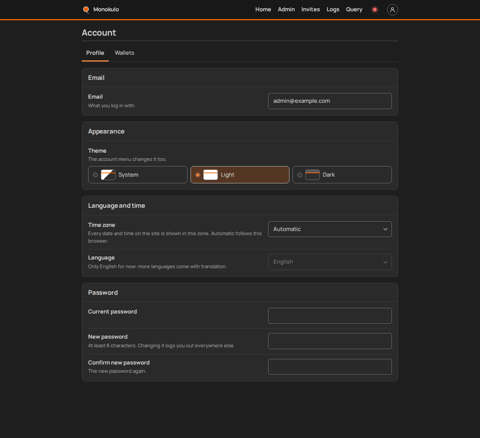480x438 pixels.
Task: Click the Monokulo logo icon
Action: (x=86, y=9)
